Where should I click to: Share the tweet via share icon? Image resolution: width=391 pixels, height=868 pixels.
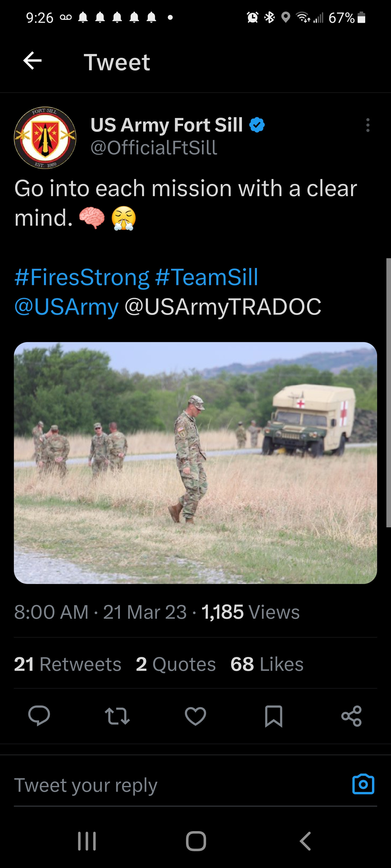[352, 716]
